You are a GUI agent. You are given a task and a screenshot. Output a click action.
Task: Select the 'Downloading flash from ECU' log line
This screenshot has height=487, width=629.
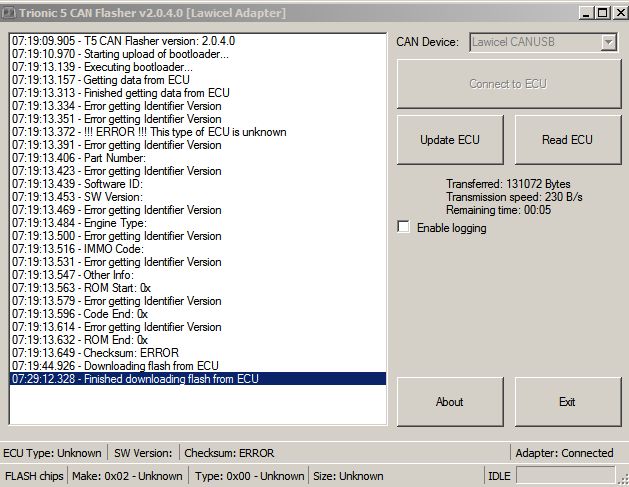point(197,366)
